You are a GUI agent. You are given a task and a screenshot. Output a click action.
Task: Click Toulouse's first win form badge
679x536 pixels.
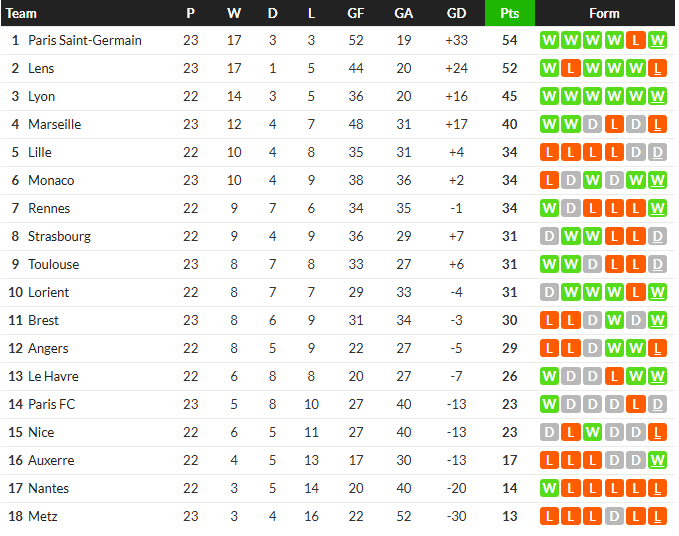click(548, 265)
